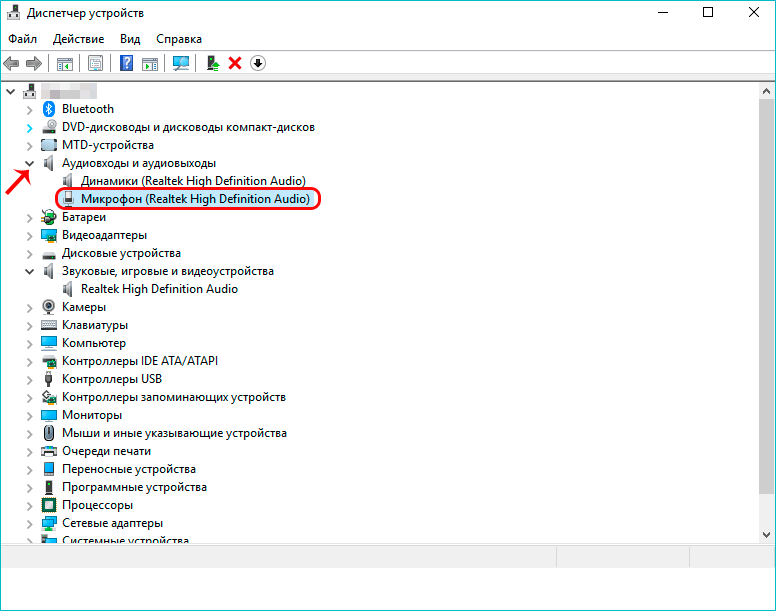This screenshot has height=611, width=776.
Task: Expand the Bluetooth category
Action: pyautogui.click(x=29, y=110)
